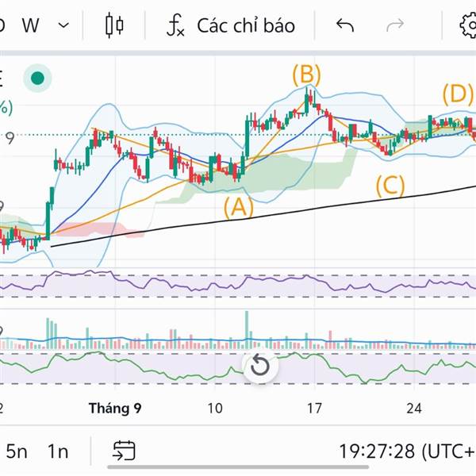Select the (D) wave label
Viewport: 476px width, 476px height.
[457, 94]
